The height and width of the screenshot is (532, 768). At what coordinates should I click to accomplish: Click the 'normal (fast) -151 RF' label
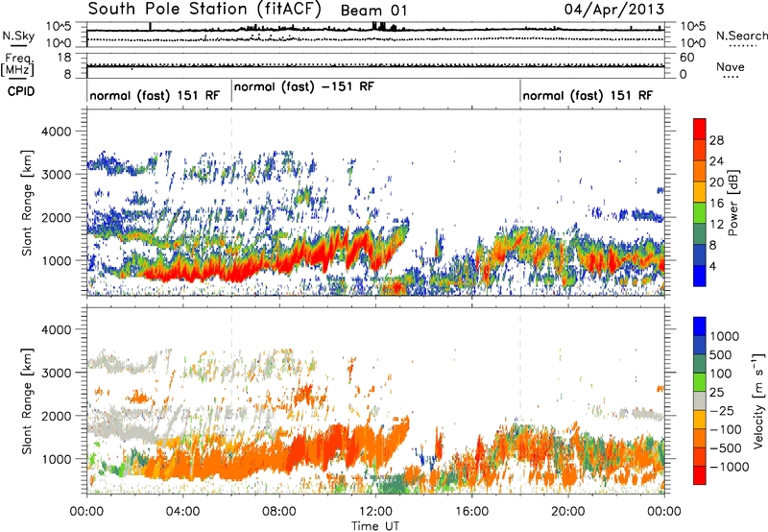[304, 86]
